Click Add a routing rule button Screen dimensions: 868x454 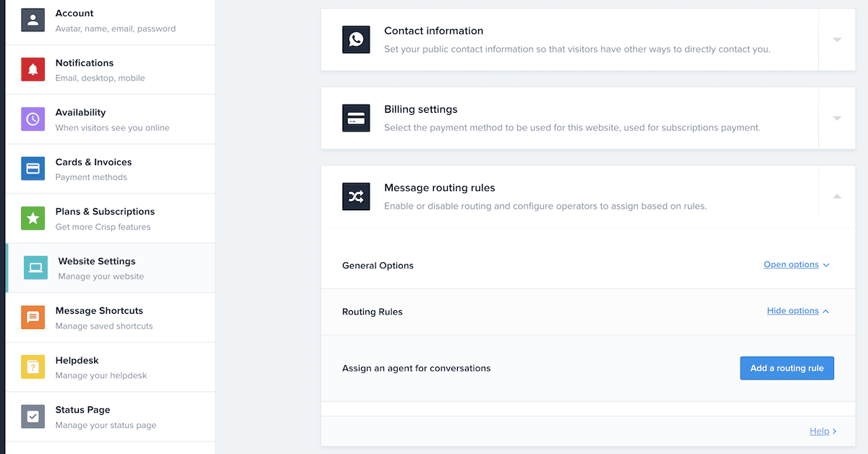787,368
